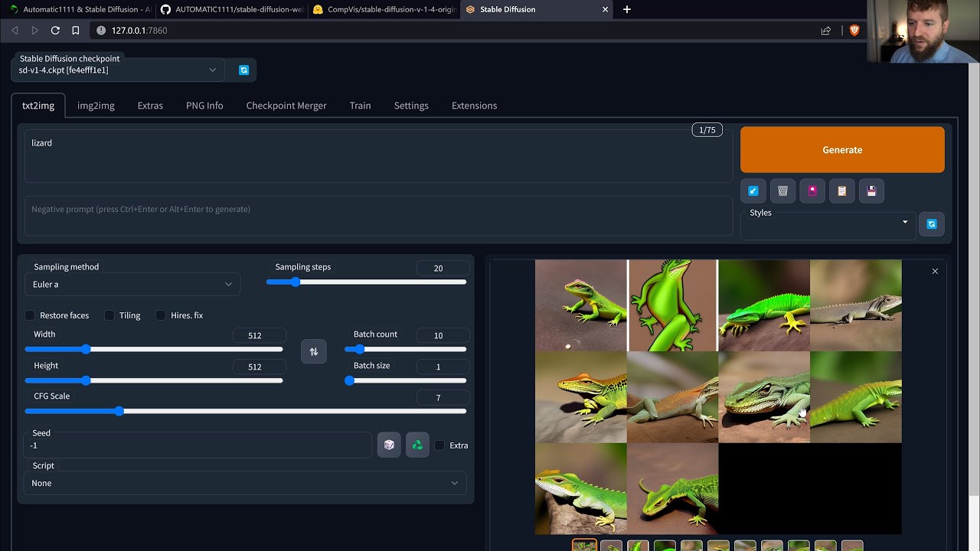Viewport: 980px width, 551px height.
Task: Open the Train tab
Action: point(360,106)
